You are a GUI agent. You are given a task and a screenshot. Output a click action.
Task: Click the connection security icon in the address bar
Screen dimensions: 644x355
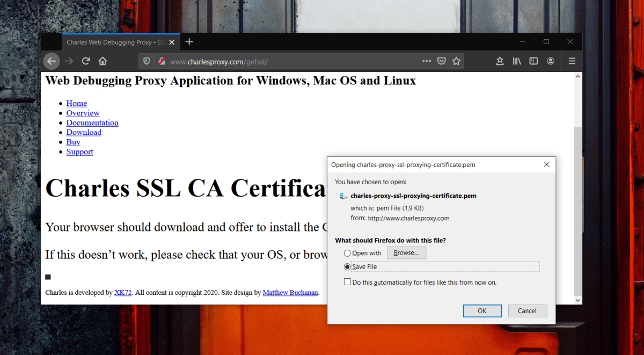click(x=162, y=61)
